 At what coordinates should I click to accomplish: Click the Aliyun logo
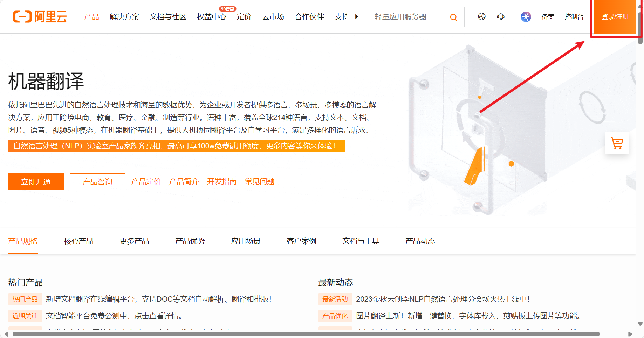40,16
